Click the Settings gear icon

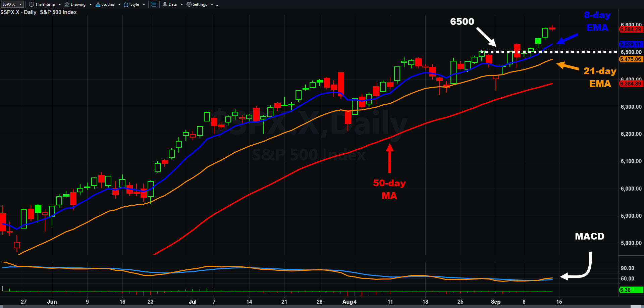189,4
